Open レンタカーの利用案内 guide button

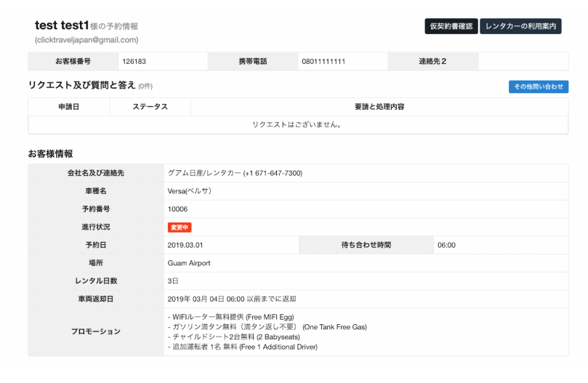(x=520, y=26)
